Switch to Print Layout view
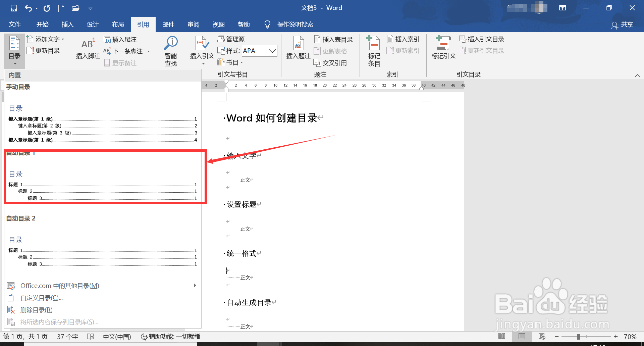 click(x=522, y=337)
